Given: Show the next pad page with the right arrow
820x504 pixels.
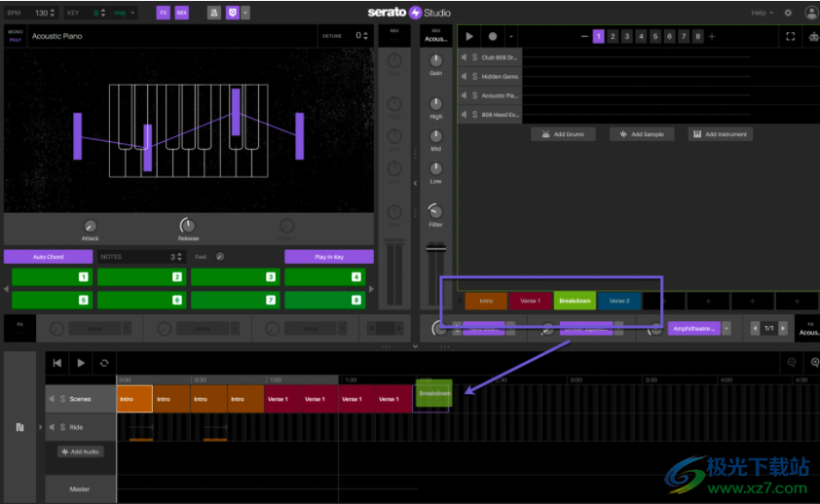Looking at the screenshot, I should (371, 288).
